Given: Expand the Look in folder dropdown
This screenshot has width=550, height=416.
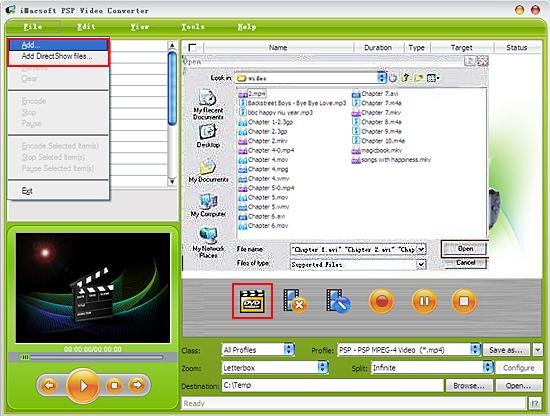Looking at the screenshot, I should (x=382, y=78).
